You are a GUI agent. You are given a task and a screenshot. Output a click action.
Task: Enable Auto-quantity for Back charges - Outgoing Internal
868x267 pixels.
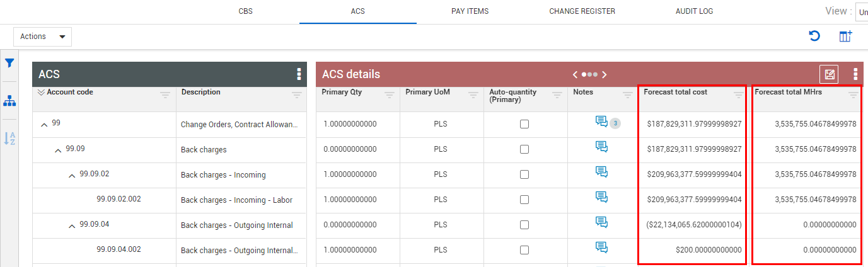tap(524, 225)
